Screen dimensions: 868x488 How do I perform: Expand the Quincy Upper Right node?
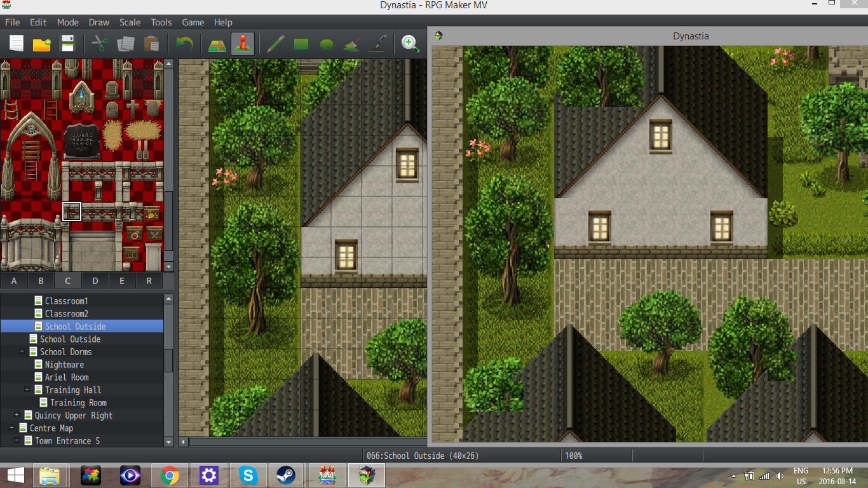[17, 415]
